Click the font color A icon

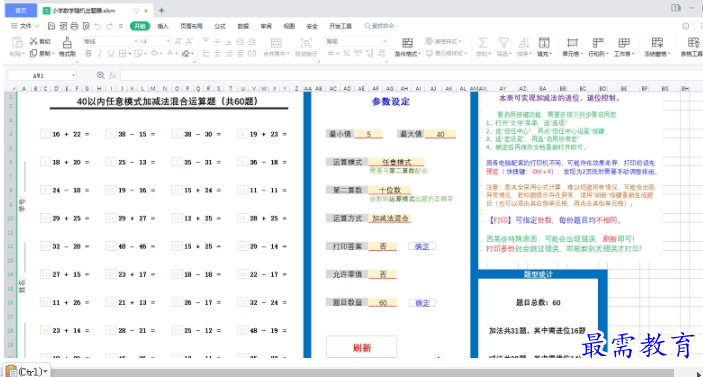(x=170, y=53)
